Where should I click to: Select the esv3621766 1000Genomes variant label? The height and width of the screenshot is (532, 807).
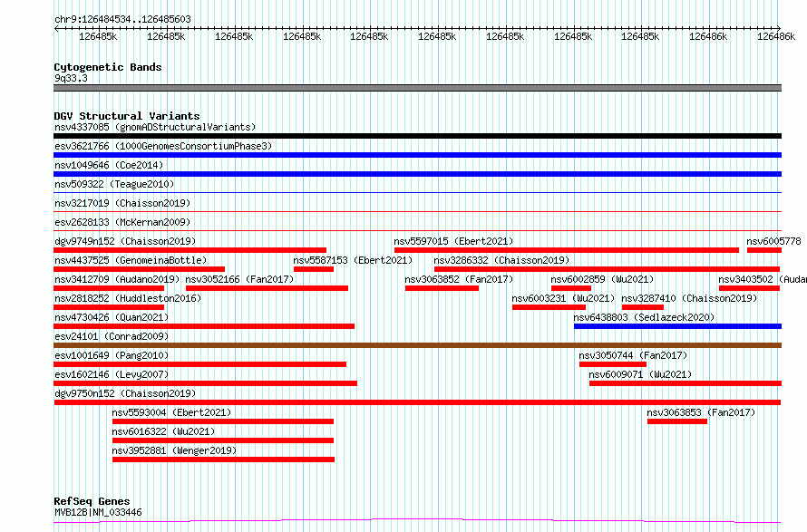(163, 146)
